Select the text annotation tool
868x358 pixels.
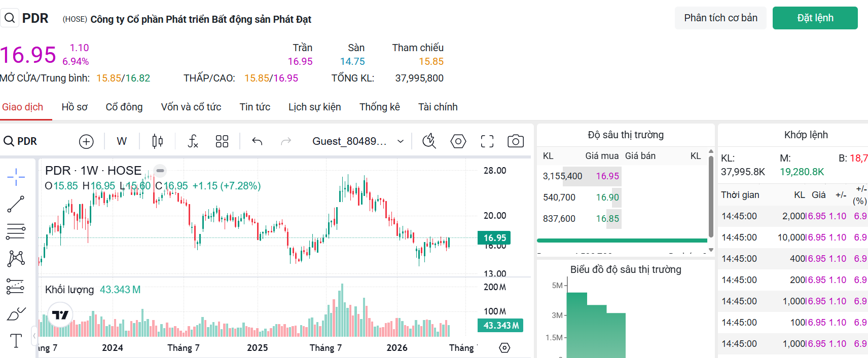(x=16, y=341)
